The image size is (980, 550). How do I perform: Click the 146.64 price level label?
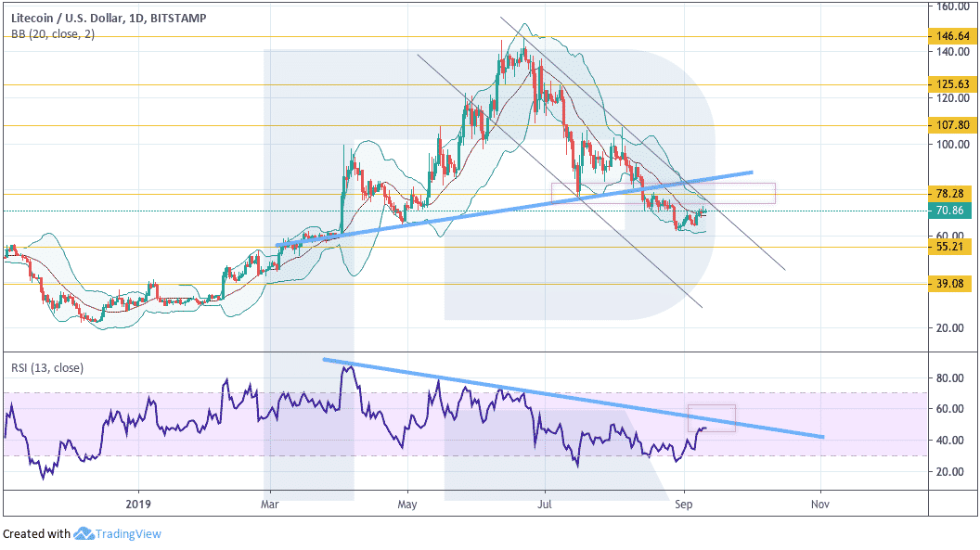[x=952, y=36]
